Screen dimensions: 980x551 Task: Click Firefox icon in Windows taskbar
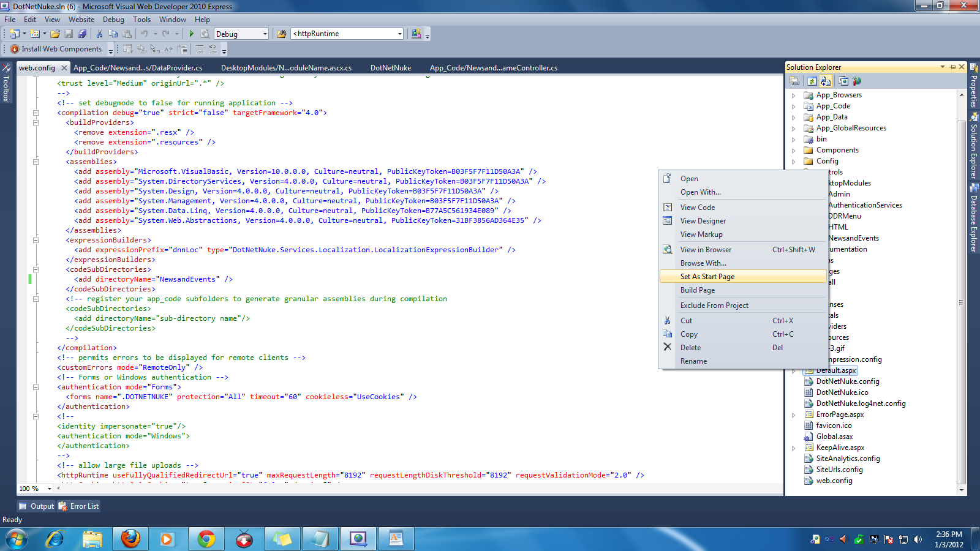[x=130, y=539]
